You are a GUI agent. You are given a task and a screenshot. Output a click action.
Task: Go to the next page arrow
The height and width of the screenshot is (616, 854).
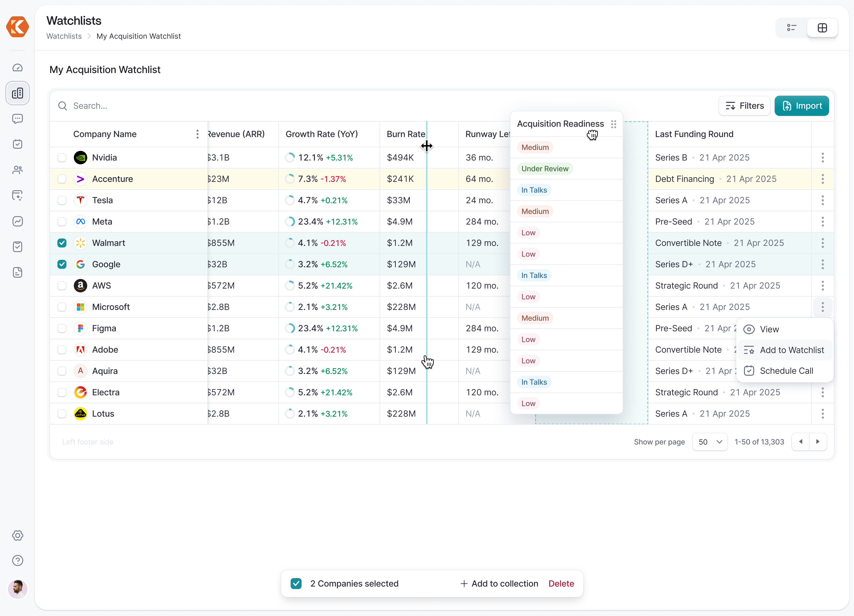818,442
